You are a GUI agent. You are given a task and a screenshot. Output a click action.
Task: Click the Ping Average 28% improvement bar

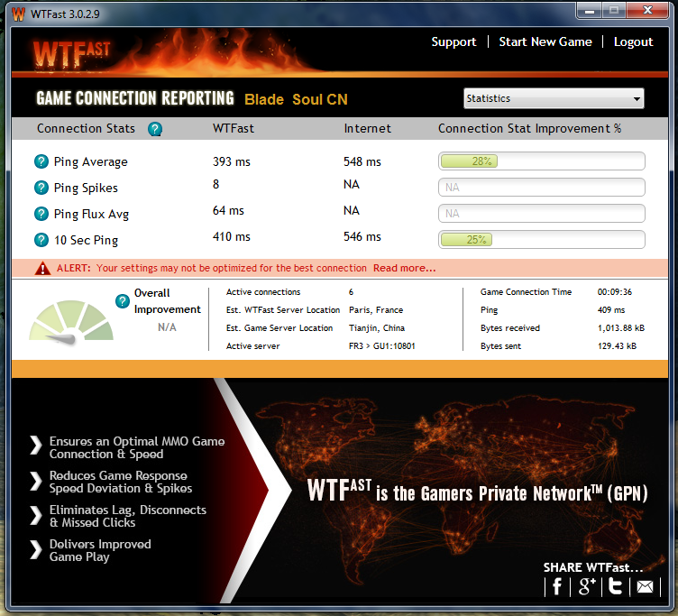click(x=541, y=161)
